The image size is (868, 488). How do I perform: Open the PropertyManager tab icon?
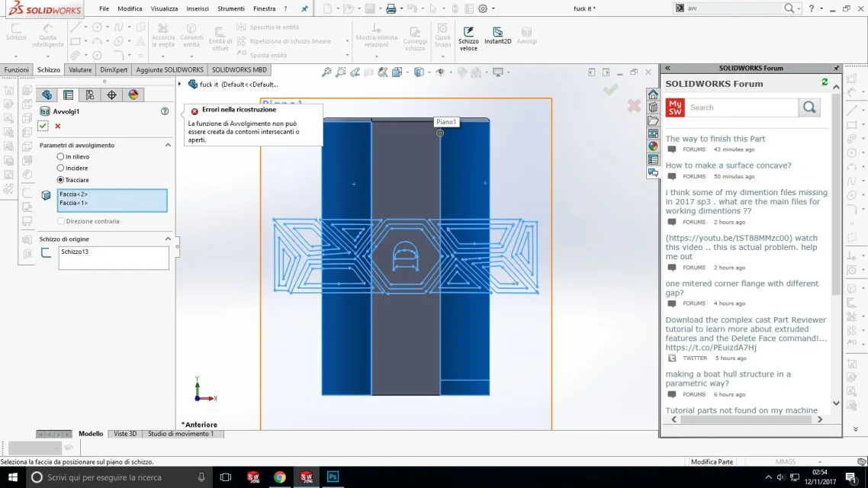click(68, 95)
